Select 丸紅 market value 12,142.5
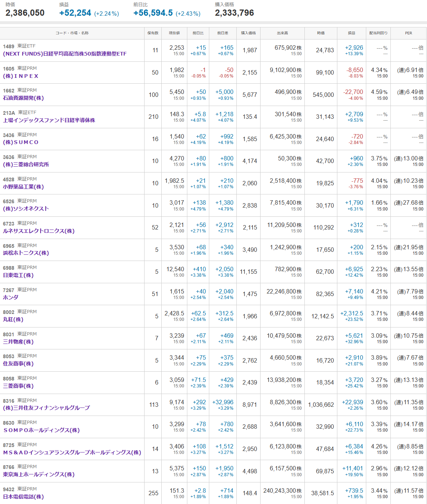 point(323,316)
